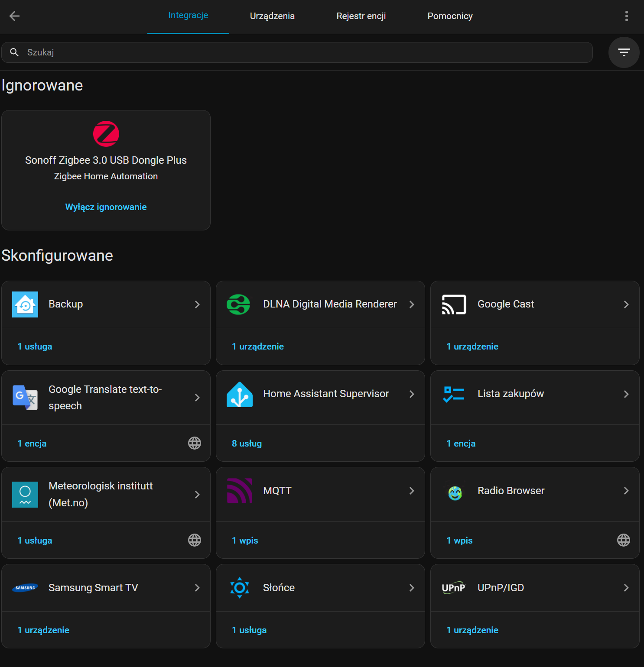Open the 8 usług link under Supervisor
Viewport: 644px width, 667px height.
[247, 444]
